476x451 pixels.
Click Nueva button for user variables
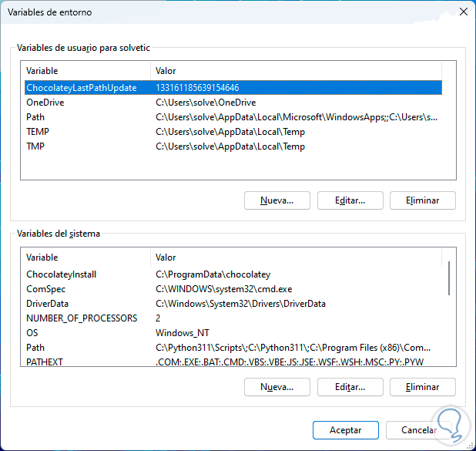click(x=277, y=200)
